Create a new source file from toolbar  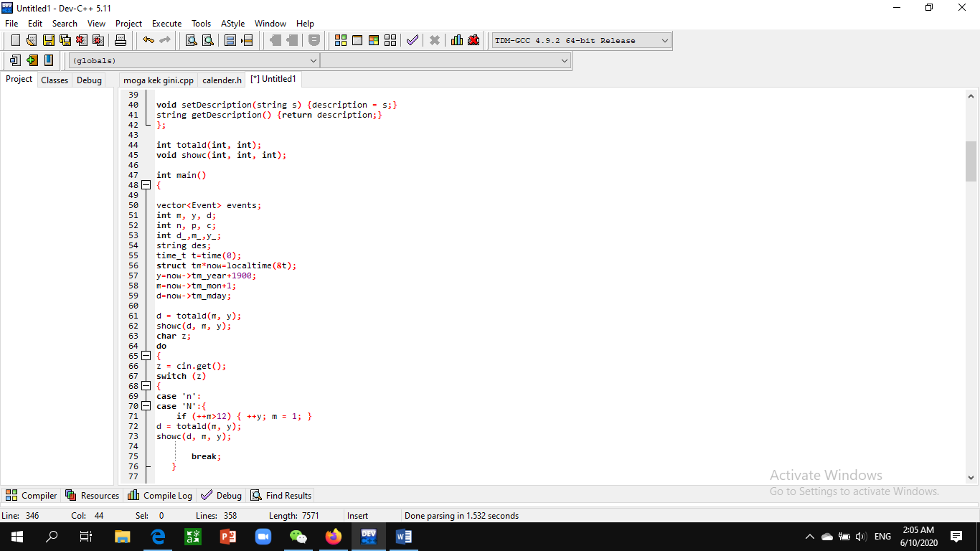15,40
